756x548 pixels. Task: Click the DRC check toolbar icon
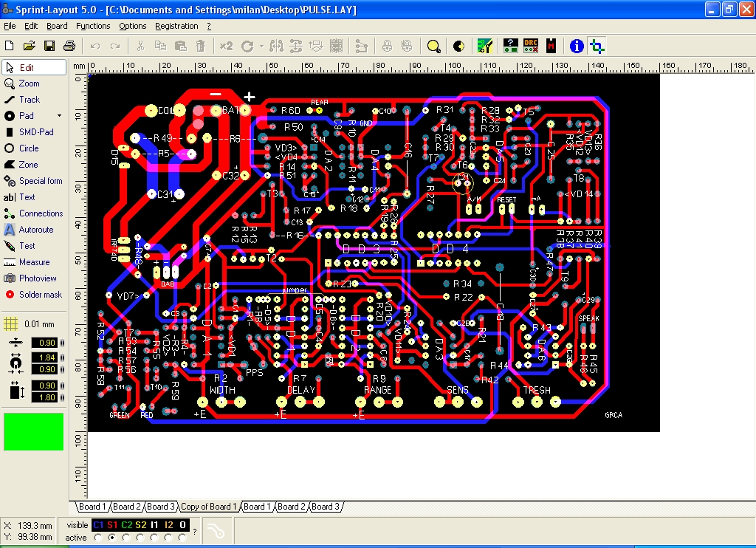(530, 46)
